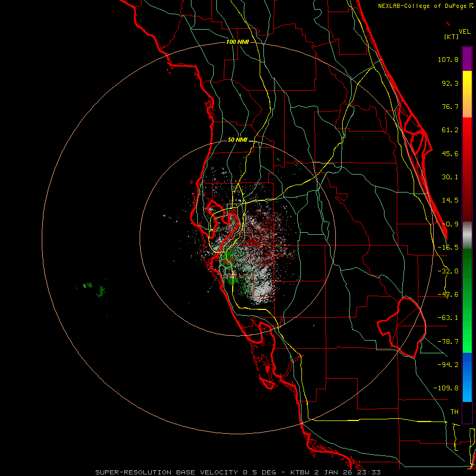476x476 pixels.
Task: Click the -109.8 scale value
Action: click(446, 388)
